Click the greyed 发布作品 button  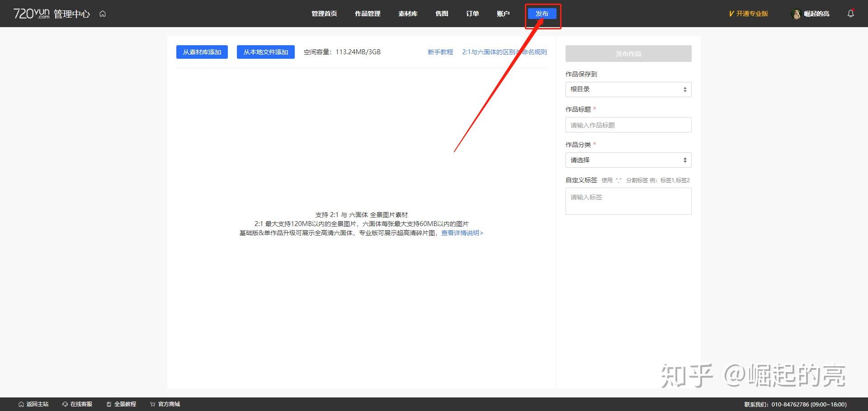tap(628, 53)
